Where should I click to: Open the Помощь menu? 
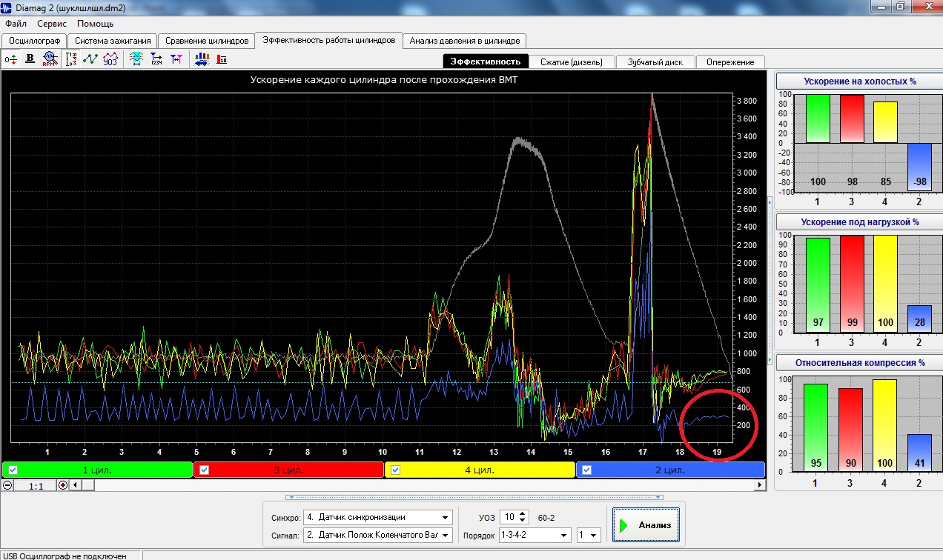[95, 24]
